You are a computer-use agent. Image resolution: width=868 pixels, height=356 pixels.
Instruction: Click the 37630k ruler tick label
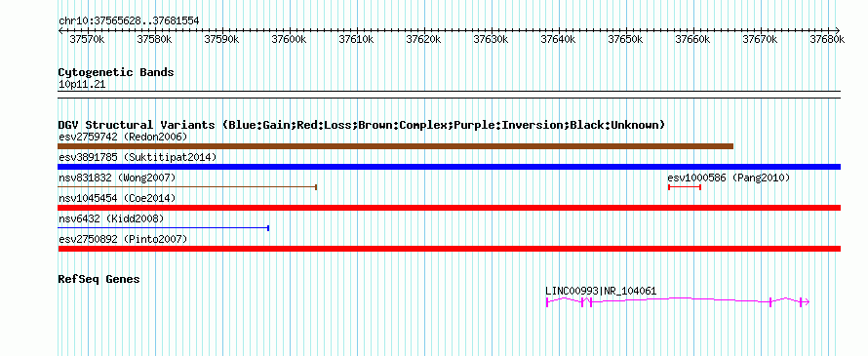point(491,39)
